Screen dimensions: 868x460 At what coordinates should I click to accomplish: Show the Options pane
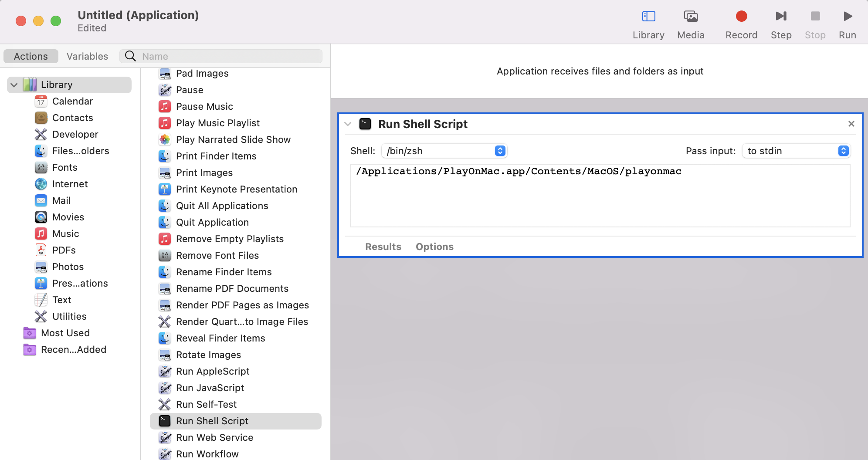click(434, 247)
